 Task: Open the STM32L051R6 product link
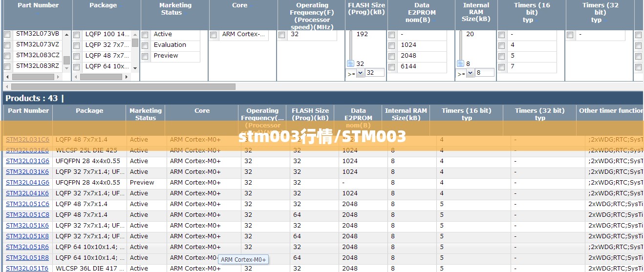27,247
